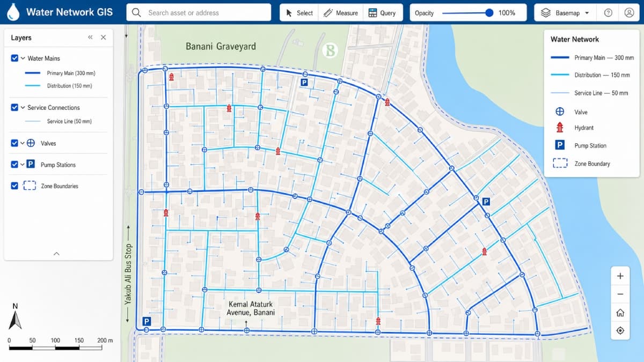The height and width of the screenshot is (362, 644).
Task: Click Distribution — 150 mm legend entry
Action: point(590,75)
